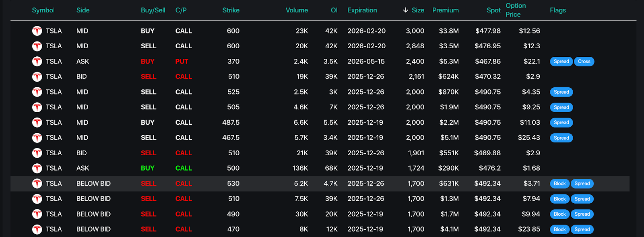The height and width of the screenshot is (237, 644).
Task: Click the Strike column header
Action: tap(231, 10)
